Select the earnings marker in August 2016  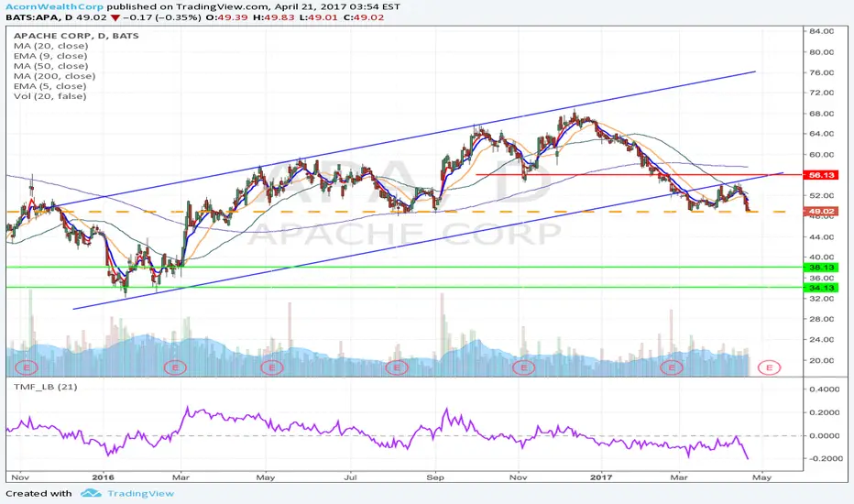tap(397, 367)
